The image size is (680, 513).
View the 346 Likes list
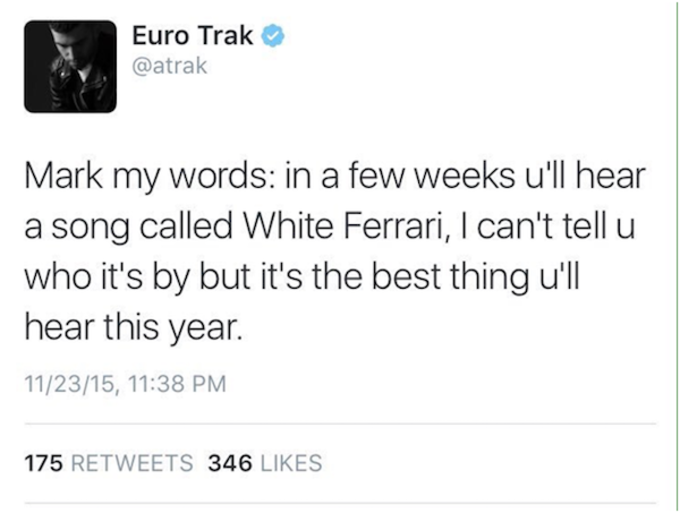click(265, 463)
